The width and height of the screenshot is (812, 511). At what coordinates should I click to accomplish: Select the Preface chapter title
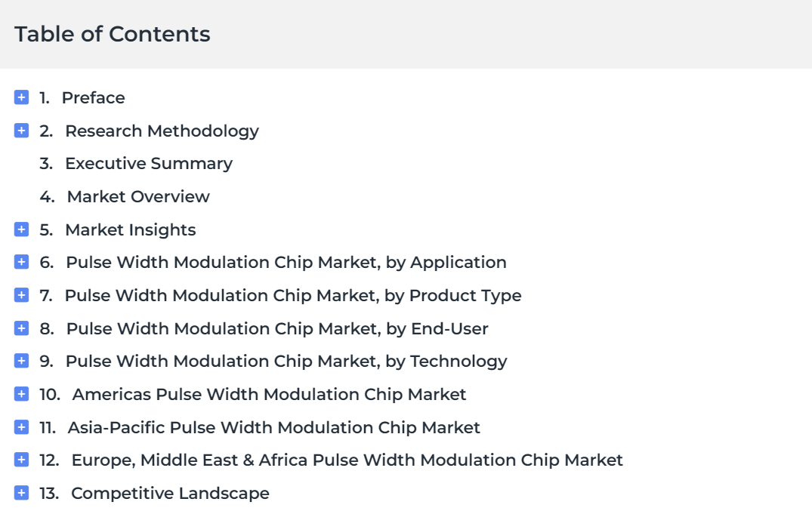click(93, 98)
